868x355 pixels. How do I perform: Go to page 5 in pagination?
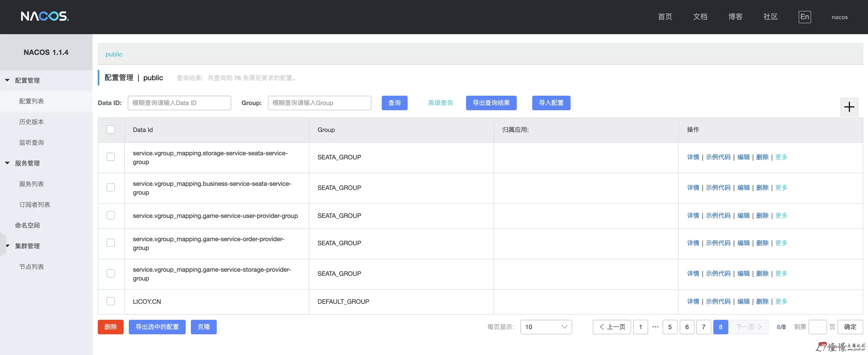670,327
